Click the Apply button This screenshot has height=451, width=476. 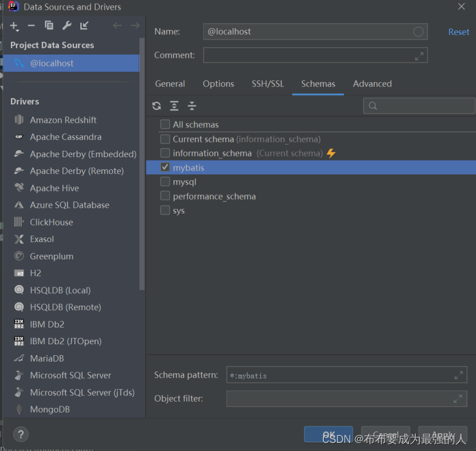443,434
